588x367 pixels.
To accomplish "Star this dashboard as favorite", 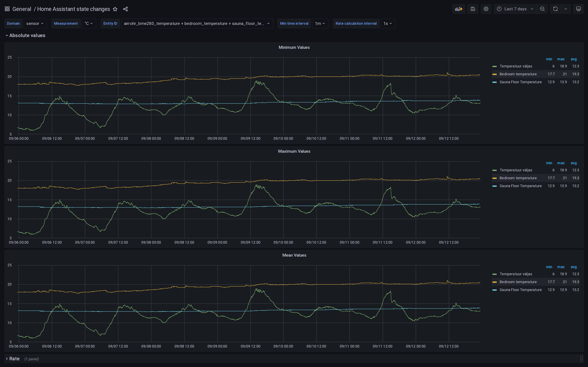I will pyautogui.click(x=115, y=9).
